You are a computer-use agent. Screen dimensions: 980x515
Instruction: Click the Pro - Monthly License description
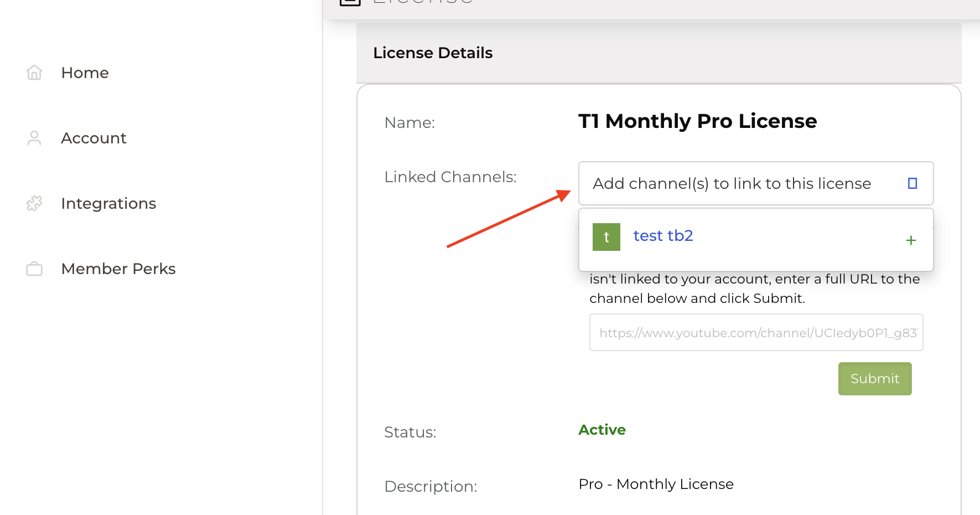point(656,484)
